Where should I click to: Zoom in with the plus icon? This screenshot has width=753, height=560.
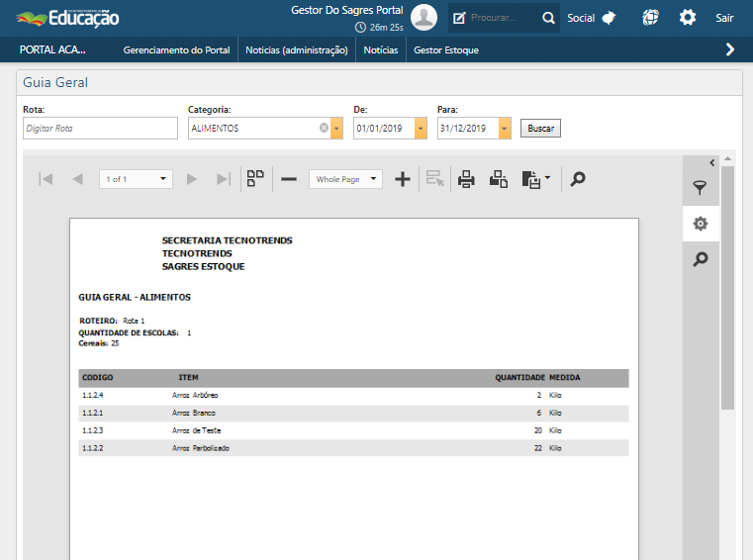(403, 179)
